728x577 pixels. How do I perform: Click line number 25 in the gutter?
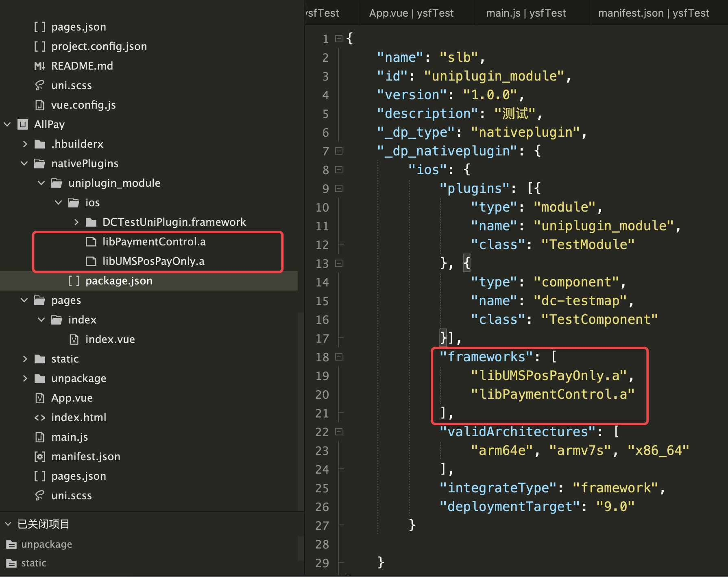click(322, 488)
